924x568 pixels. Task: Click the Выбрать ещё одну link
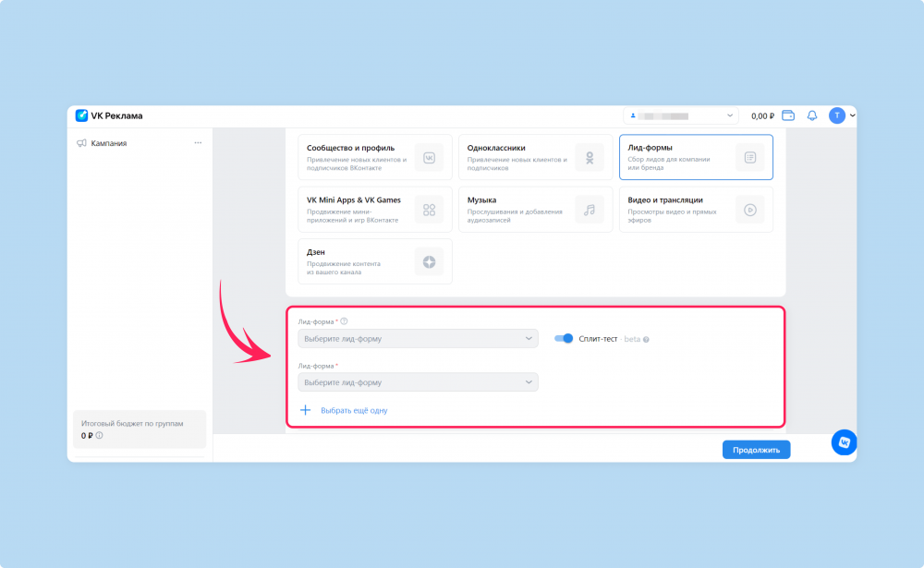coord(354,410)
